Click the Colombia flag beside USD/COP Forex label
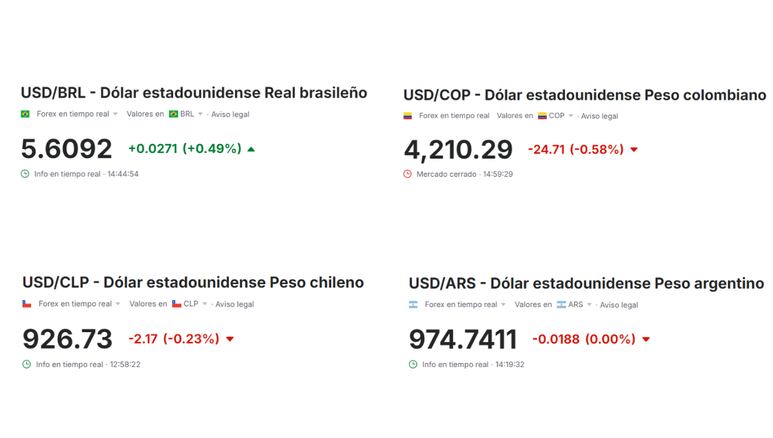This screenshot has height=438, width=773. tap(408, 116)
